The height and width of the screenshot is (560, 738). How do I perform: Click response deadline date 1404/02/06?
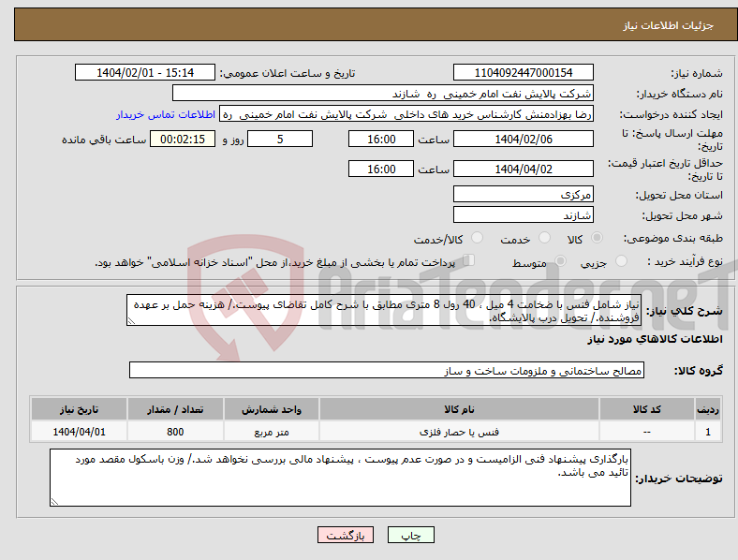point(523,139)
